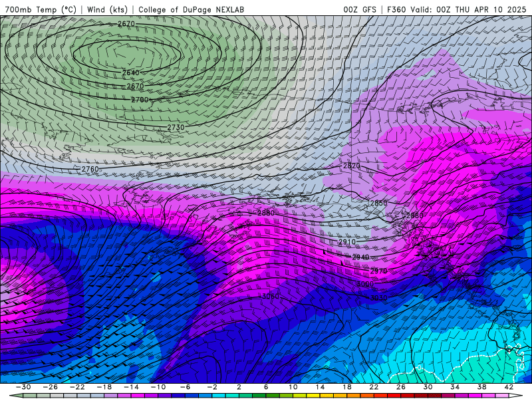532x399 pixels.
Task: Click the 2820 contour label
Action: coord(351,166)
